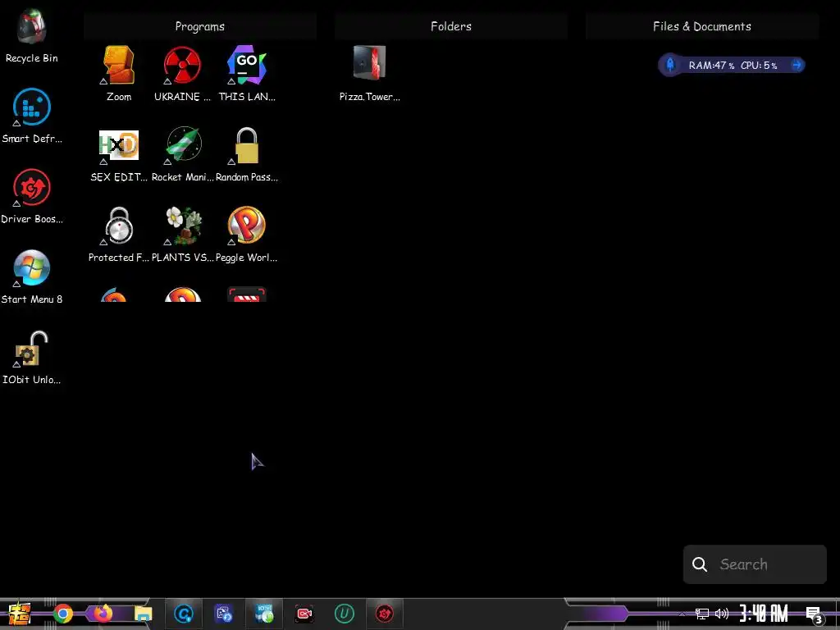Click the Files & Documents fence header
840x630 pixels.
[x=702, y=26]
